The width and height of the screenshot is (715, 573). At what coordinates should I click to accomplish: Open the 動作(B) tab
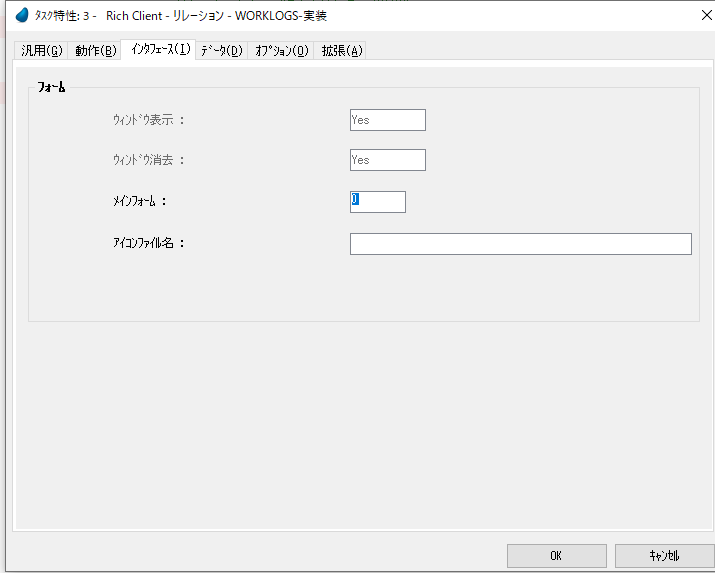96,50
